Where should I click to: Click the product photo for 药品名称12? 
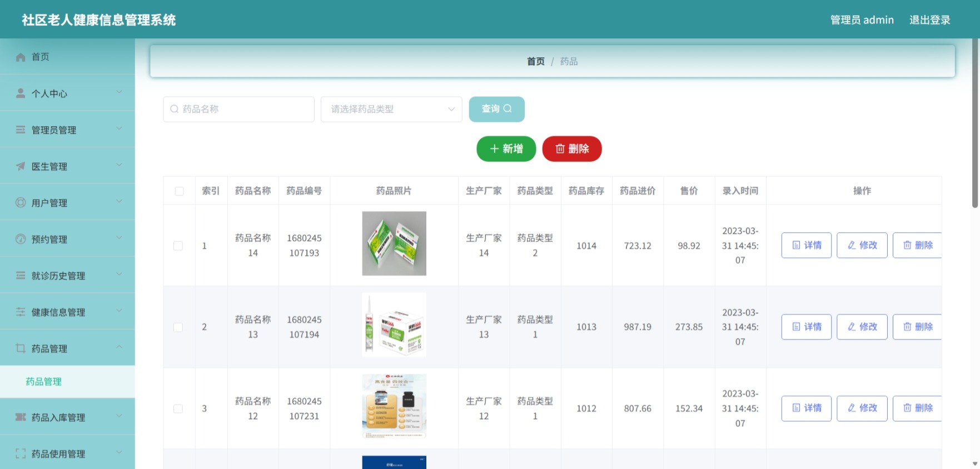(x=394, y=406)
